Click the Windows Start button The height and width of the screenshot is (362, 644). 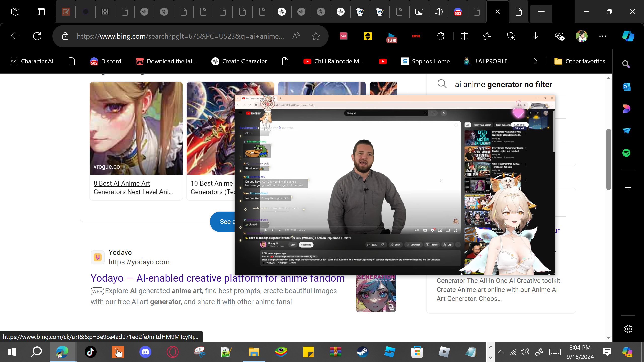[x=12, y=352]
